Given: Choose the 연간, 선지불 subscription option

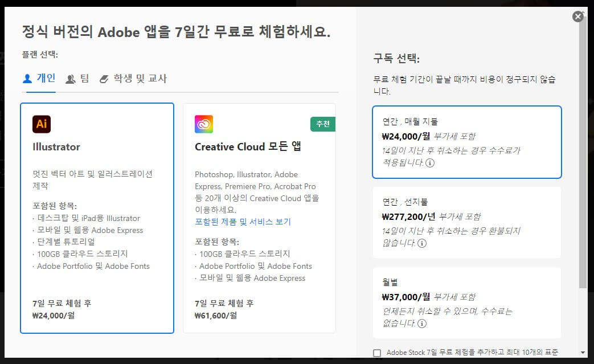Looking at the screenshot, I should coord(467,222).
